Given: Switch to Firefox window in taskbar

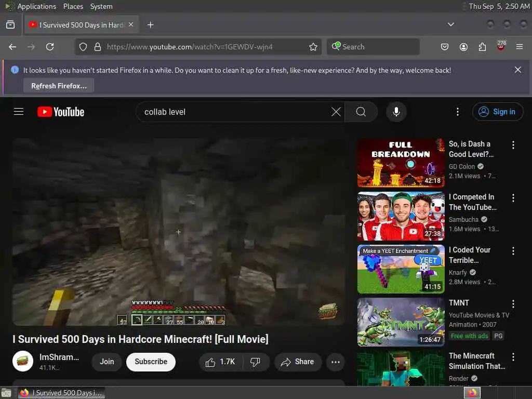Looking at the screenshot, I should [x=61, y=393].
